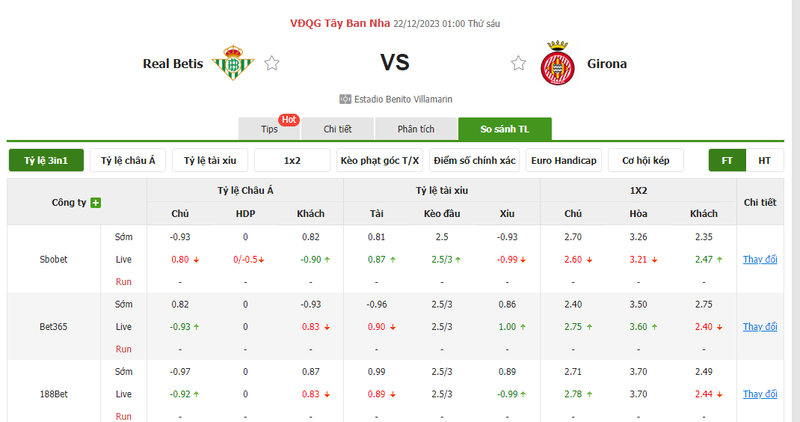Viewport: 800px width, 422px height.
Task: Favorite Girona with the star icon
Action: [x=518, y=64]
